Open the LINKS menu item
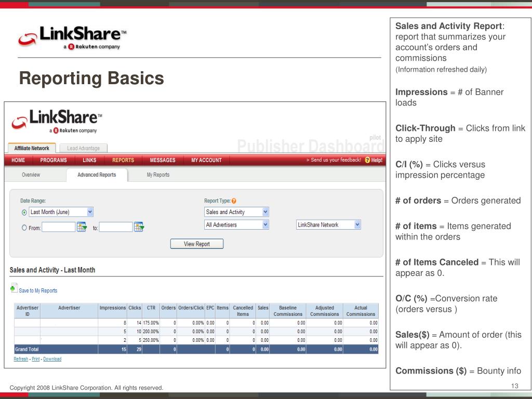Viewport: 532px width, 399px height. [89, 160]
